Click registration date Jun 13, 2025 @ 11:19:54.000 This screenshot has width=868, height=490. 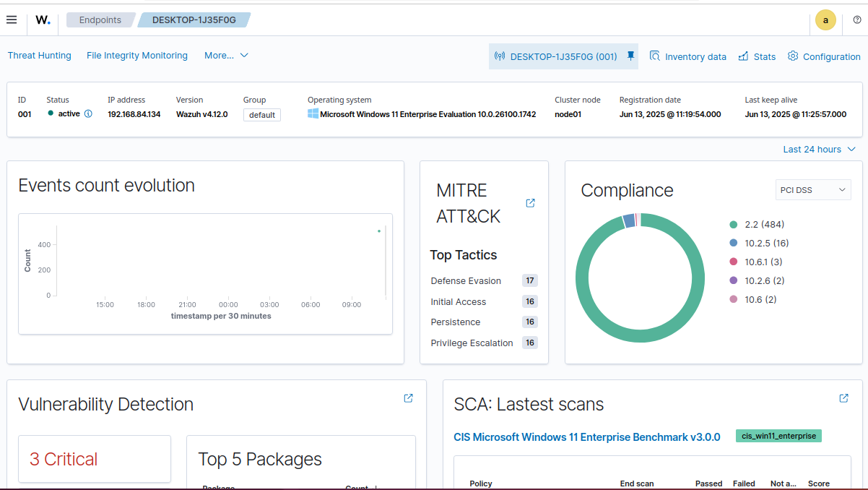point(670,114)
